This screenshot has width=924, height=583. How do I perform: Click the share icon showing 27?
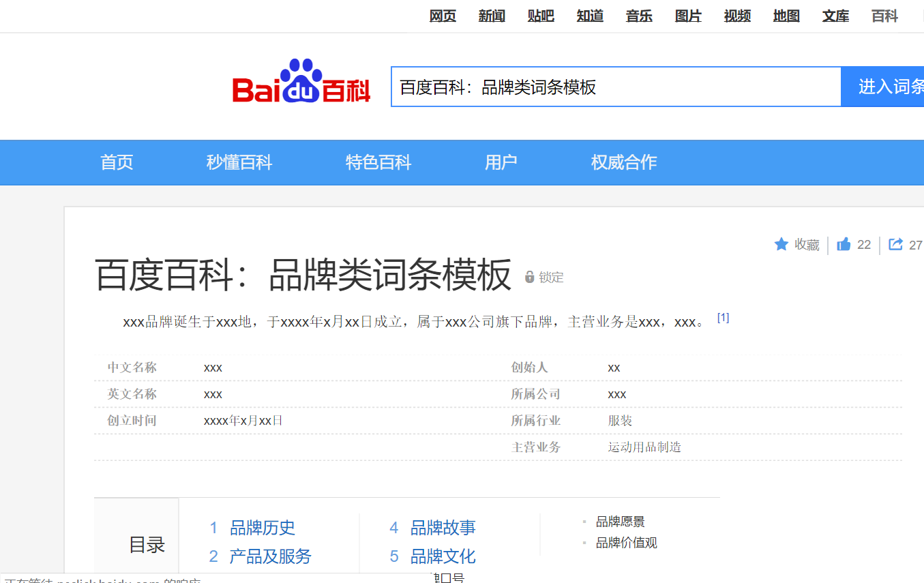896,244
